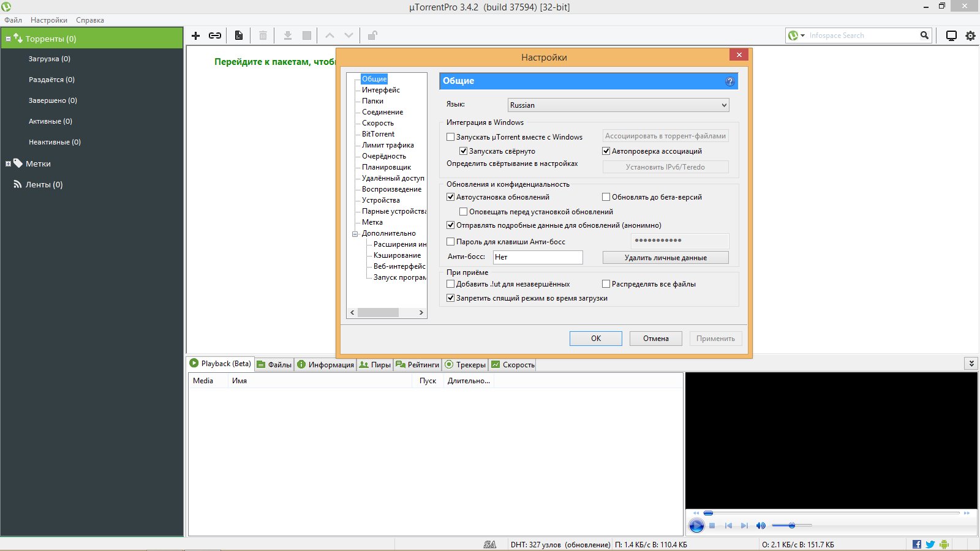Add a new torrent with plus icon

click(x=195, y=36)
